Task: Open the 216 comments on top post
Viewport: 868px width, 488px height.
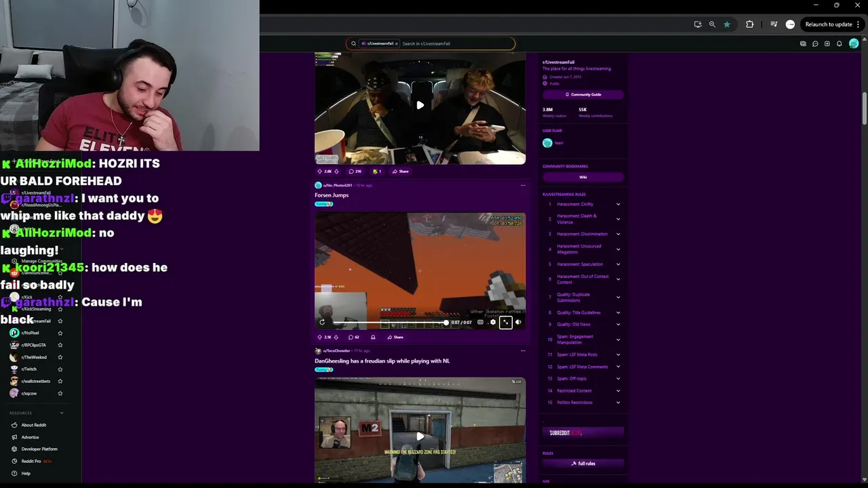Action: 355,171
